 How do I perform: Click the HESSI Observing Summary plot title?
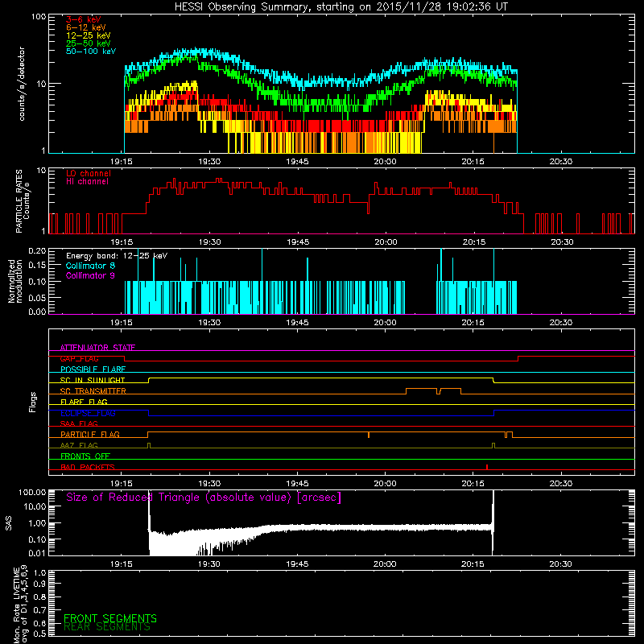coord(341,7)
